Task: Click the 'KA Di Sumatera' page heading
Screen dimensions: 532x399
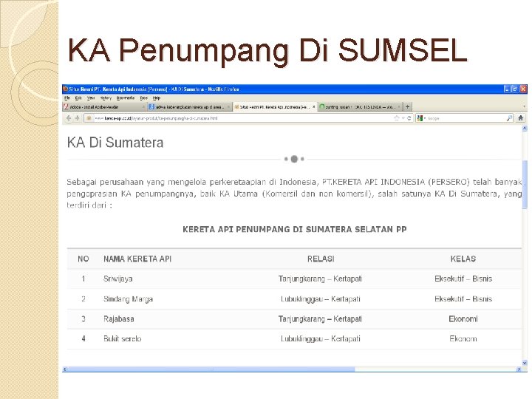Action: click(x=115, y=143)
